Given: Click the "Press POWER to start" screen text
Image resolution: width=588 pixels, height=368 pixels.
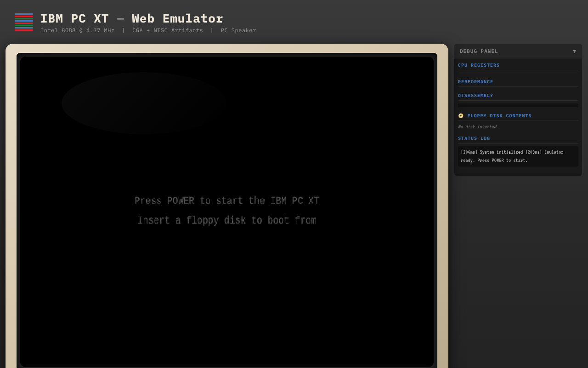Looking at the screenshot, I should pos(227,201).
